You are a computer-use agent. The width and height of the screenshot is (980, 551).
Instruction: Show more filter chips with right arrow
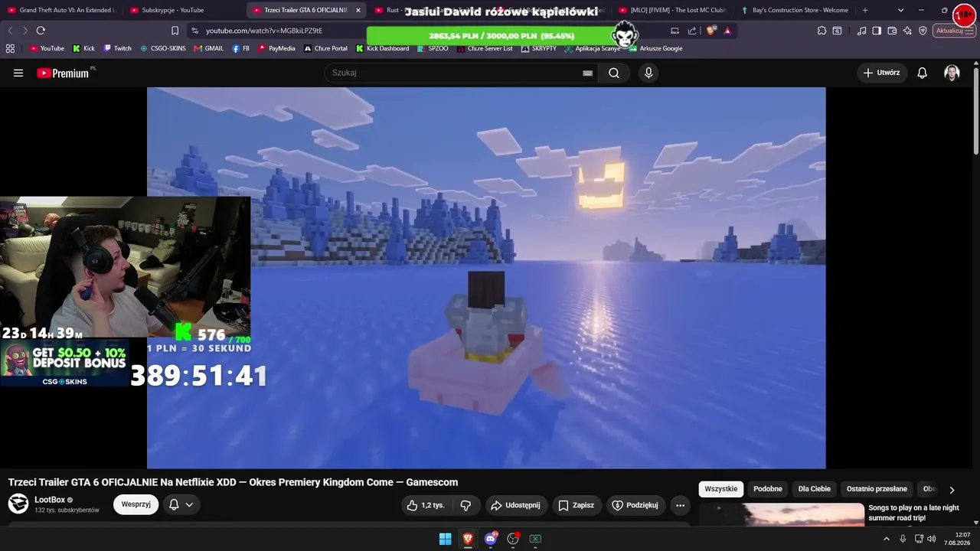click(x=952, y=490)
